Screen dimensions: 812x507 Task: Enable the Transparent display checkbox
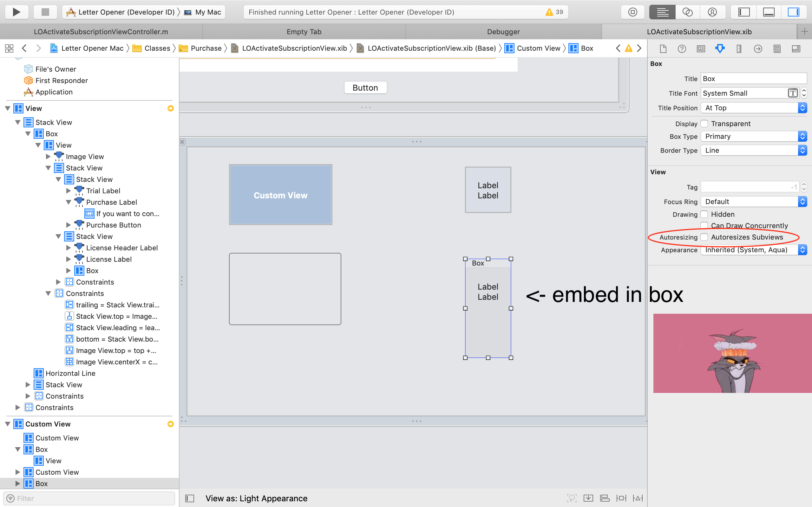[704, 124]
